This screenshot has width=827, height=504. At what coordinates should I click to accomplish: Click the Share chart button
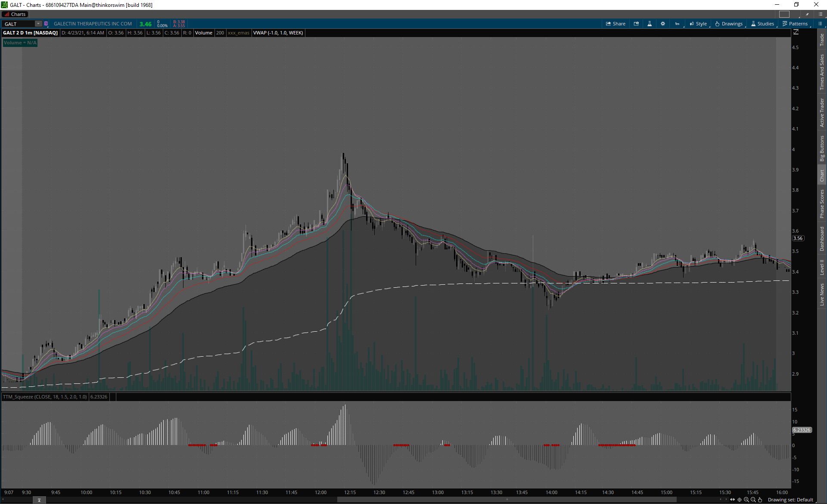(x=616, y=24)
